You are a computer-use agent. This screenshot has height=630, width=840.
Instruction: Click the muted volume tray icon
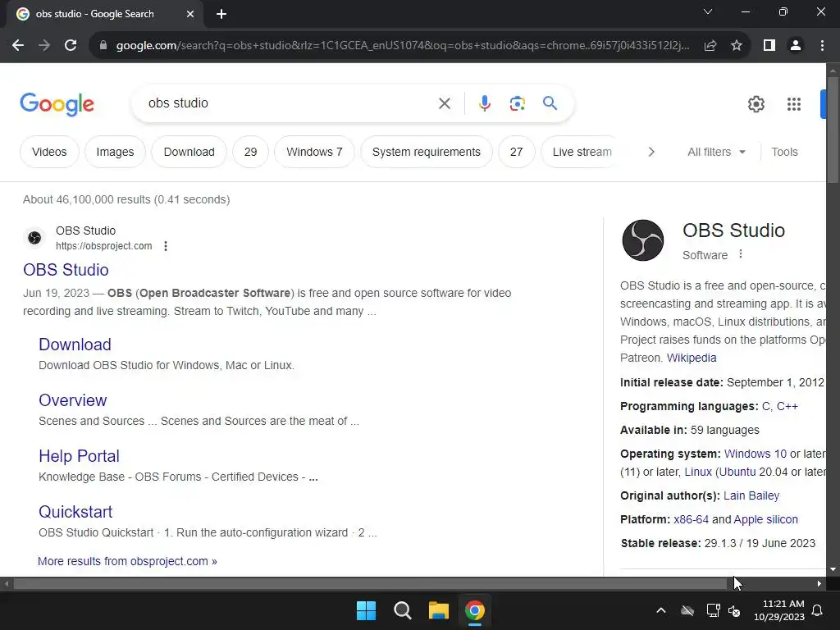pyautogui.click(x=734, y=610)
